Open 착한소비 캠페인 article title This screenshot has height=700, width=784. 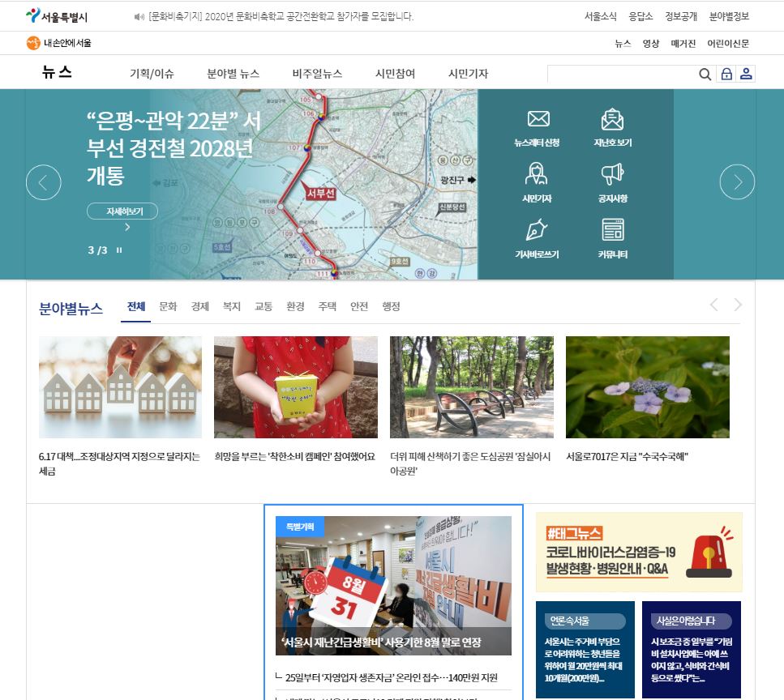click(294, 456)
